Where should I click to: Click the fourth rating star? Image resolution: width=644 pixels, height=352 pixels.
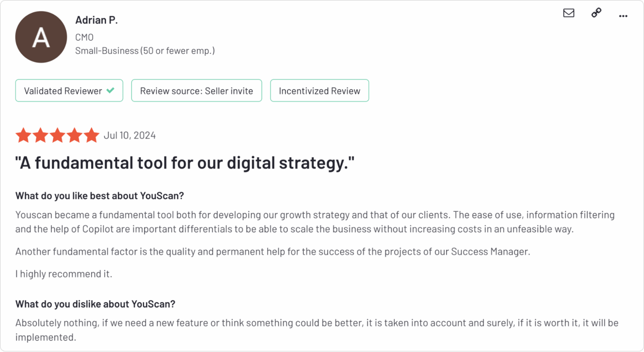point(74,135)
